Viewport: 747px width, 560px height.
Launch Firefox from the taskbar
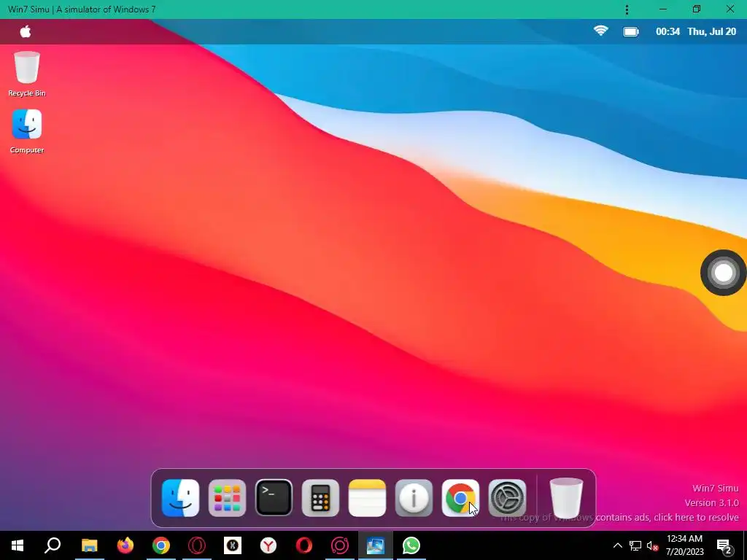[x=125, y=545]
